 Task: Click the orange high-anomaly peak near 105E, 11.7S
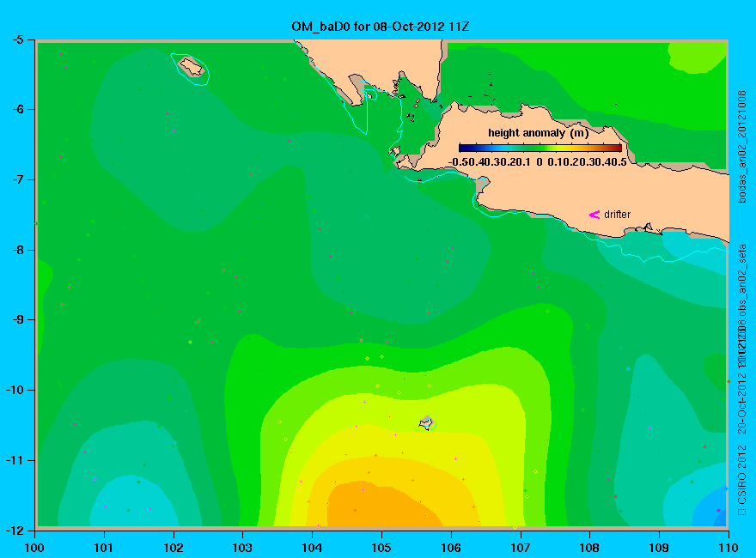[x=383, y=506]
